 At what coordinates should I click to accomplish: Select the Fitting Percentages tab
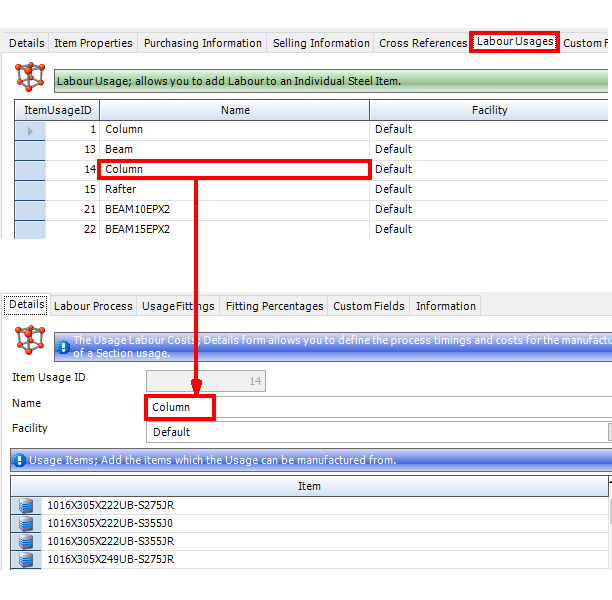click(x=274, y=306)
